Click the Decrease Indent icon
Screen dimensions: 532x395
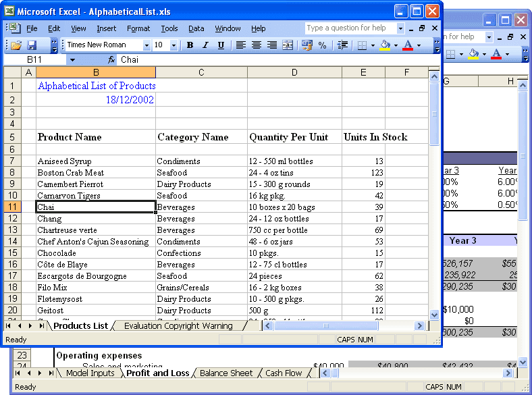pos(343,45)
